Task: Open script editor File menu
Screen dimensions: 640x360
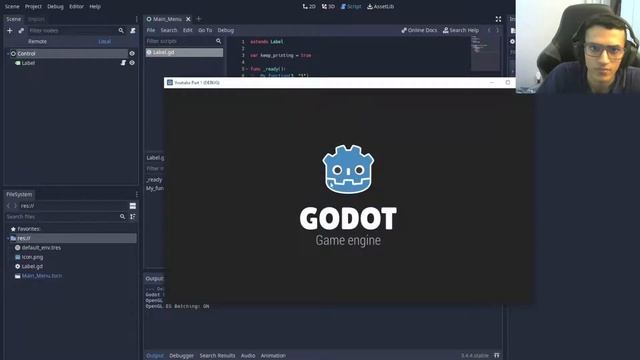Action: [151, 30]
